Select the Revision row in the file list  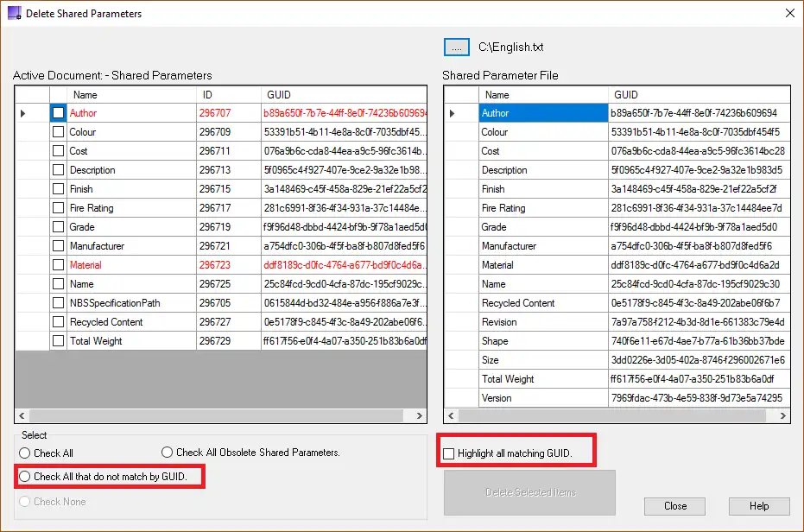(x=542, y=322)
